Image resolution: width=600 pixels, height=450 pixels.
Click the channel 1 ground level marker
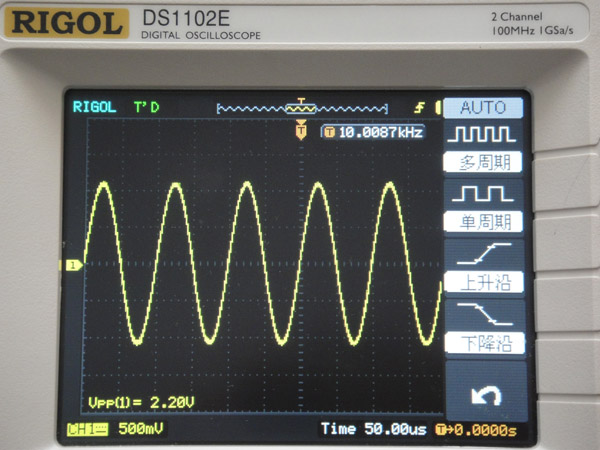coord(73,265)
